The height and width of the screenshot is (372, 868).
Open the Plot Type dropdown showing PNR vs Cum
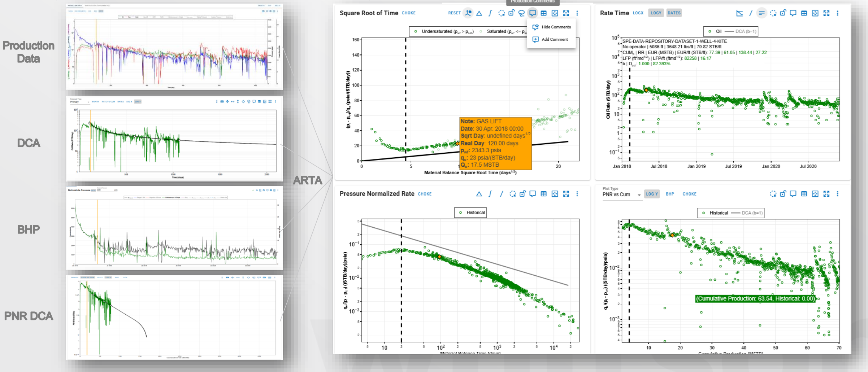(x=621, y=194)
